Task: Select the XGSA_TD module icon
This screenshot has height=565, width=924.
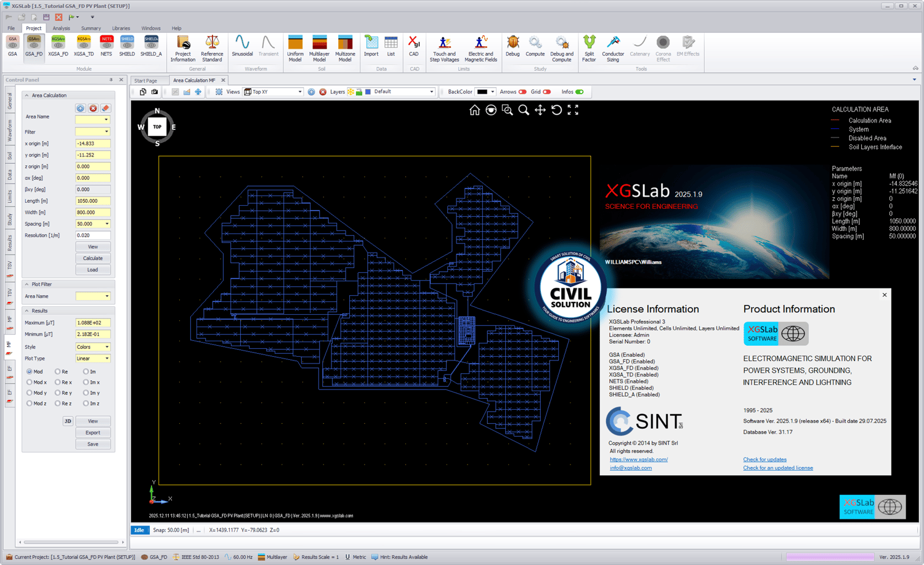Action: (83, 46)
